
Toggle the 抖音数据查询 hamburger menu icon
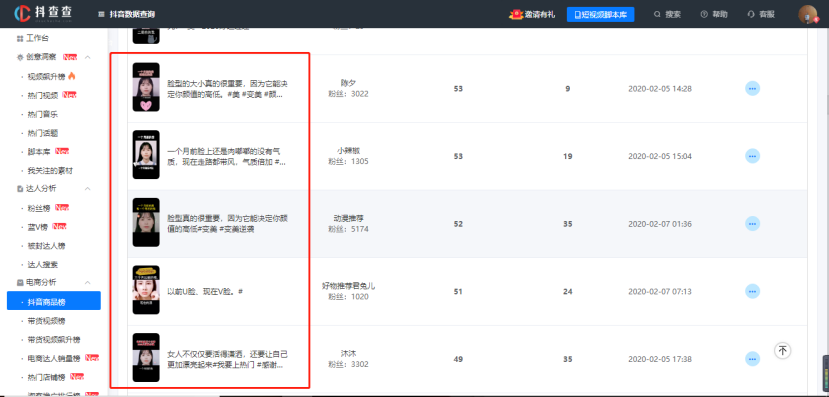point(101,15)
